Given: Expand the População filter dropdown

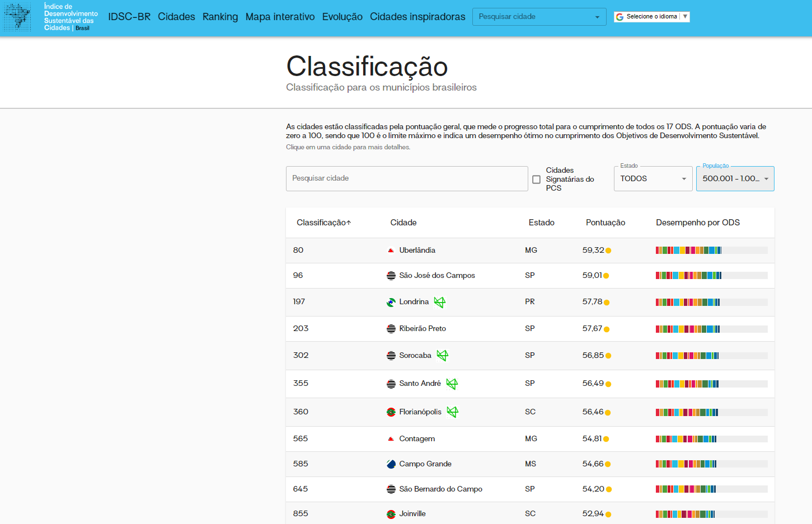Looking at the screenshot, I should click(x=735, y=179).
